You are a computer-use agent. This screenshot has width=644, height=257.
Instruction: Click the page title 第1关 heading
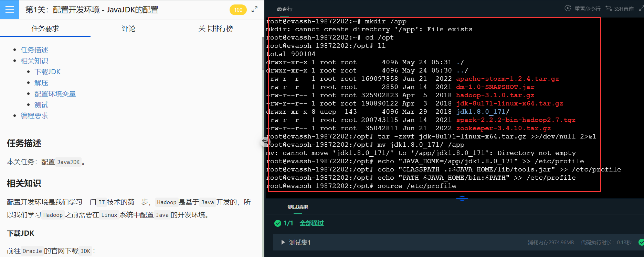point(92,10)
